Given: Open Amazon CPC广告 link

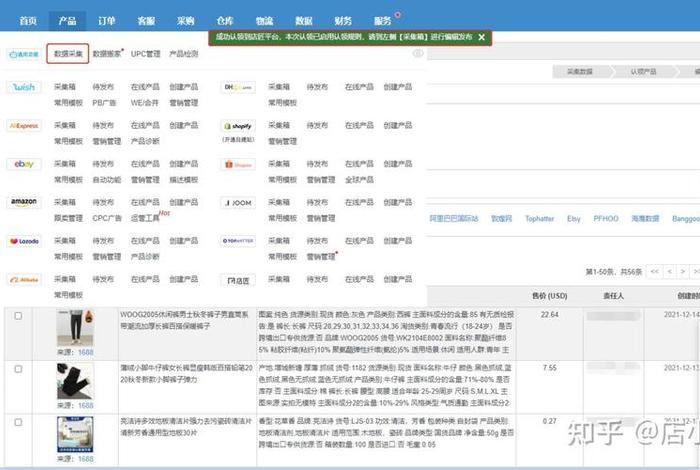Looking at the screenshot, I should point(107,218).
